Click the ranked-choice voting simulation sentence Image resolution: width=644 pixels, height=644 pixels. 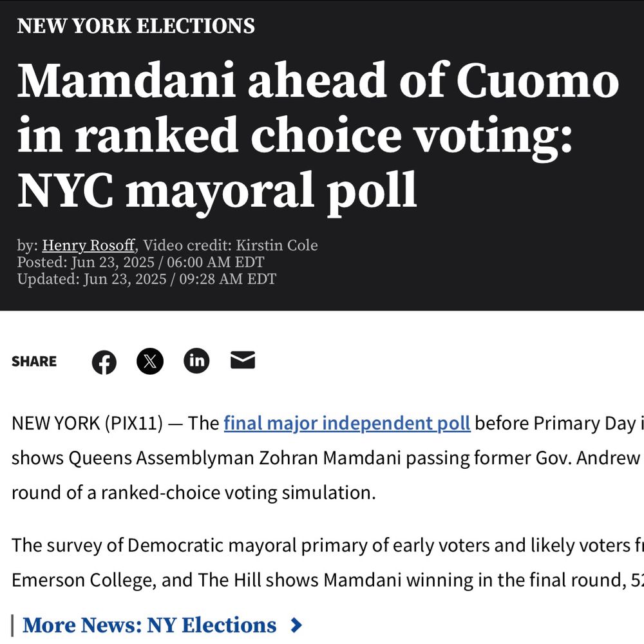193,493
